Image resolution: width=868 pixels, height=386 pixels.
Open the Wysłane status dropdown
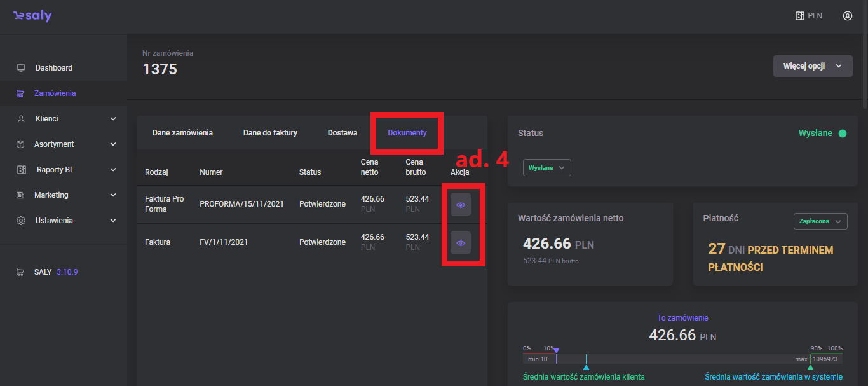(546, 167)
